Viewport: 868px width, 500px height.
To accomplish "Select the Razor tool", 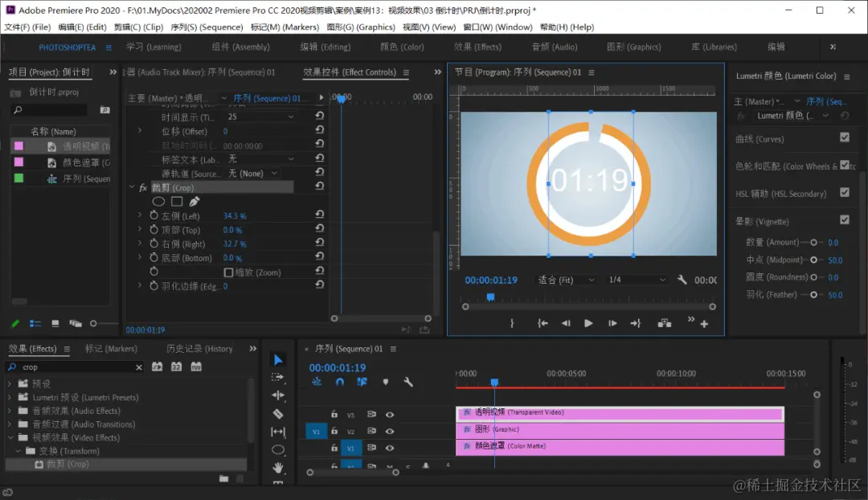I will [278, 414].
